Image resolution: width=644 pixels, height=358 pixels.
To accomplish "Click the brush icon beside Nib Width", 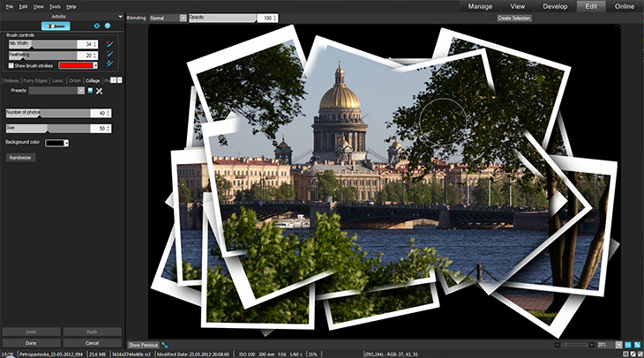I will click(x=109, y=43).
